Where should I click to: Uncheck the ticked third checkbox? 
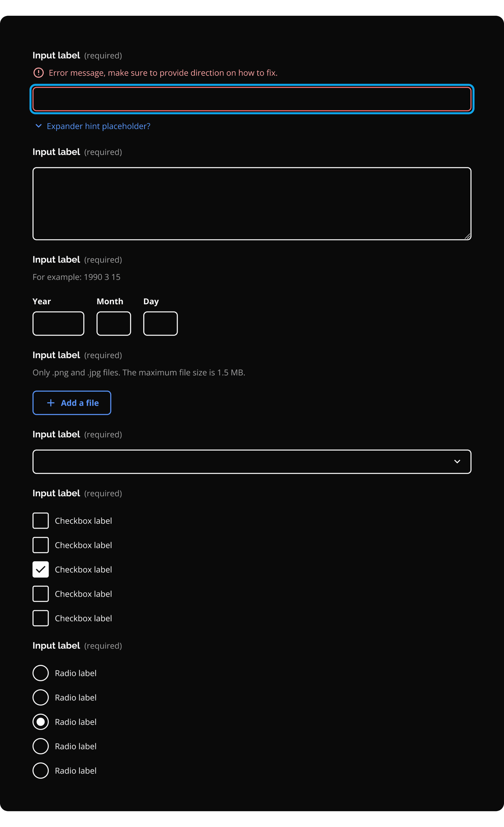(41, 569)
